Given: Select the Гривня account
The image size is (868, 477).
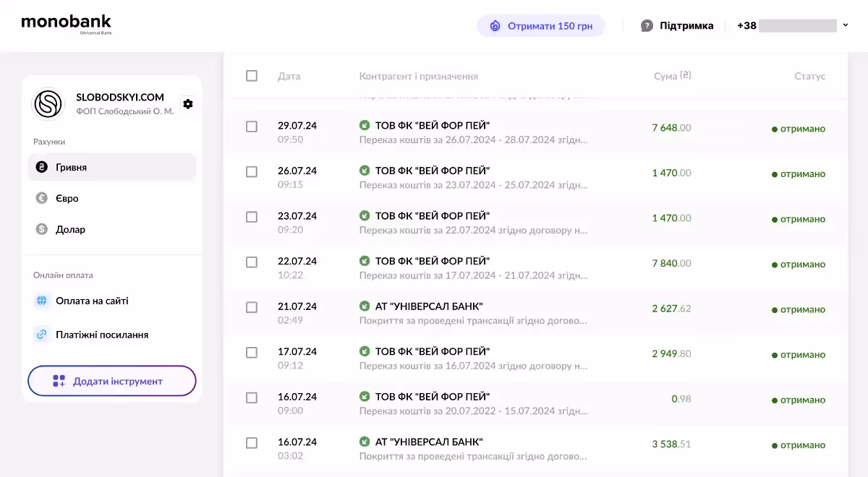Looking at the screenshot, I should click(x=112, y=167).
